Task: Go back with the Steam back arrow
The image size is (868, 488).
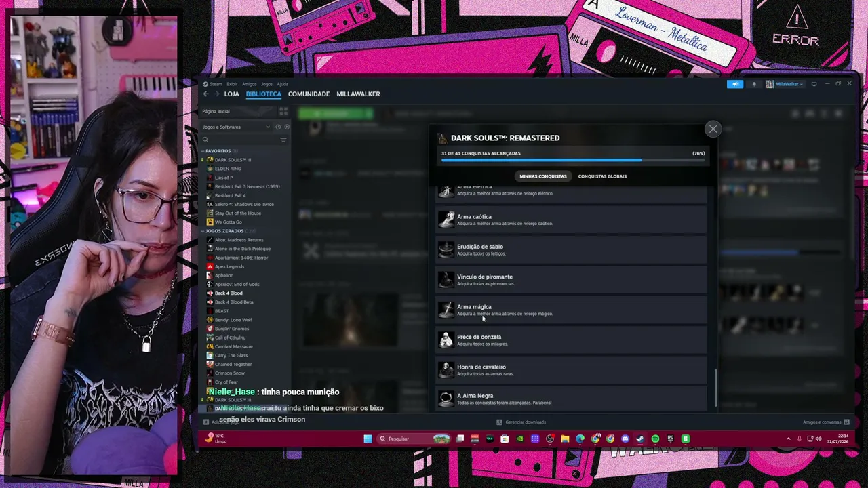Action: [206, 94]
